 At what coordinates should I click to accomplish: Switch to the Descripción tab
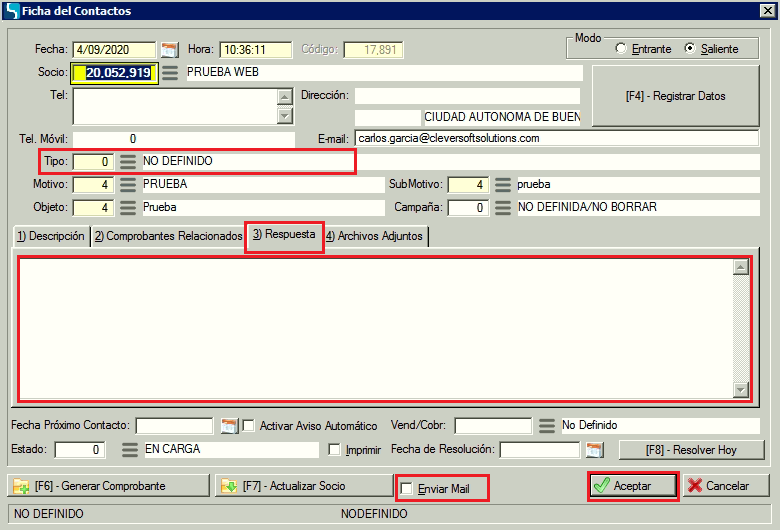(50, 236)
